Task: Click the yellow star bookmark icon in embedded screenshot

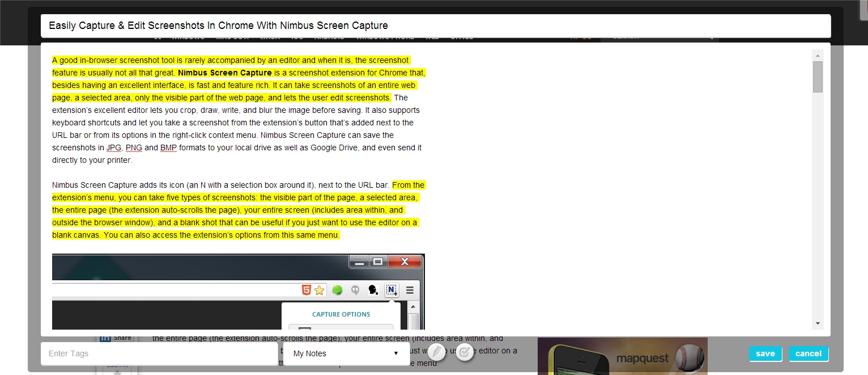Action: pyautogui.click(x=320, y=290)
